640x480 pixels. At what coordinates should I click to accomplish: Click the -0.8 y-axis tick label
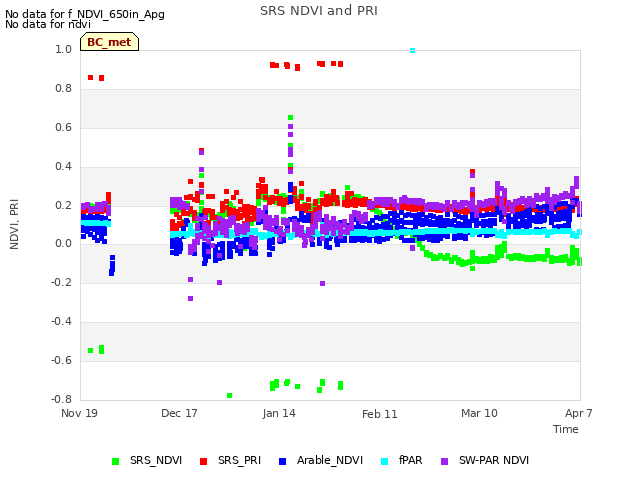coord(61,399)
